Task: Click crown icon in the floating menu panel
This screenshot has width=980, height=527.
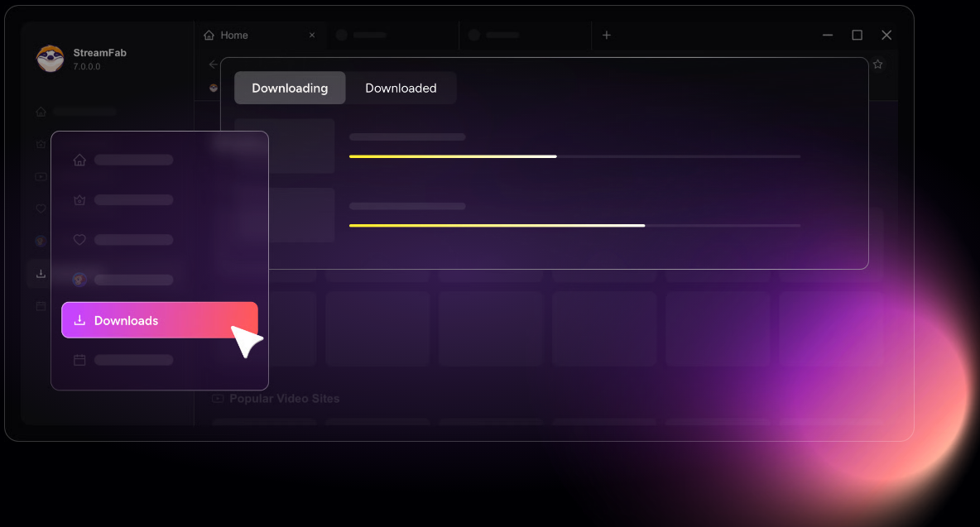Action: pos(79,200)
